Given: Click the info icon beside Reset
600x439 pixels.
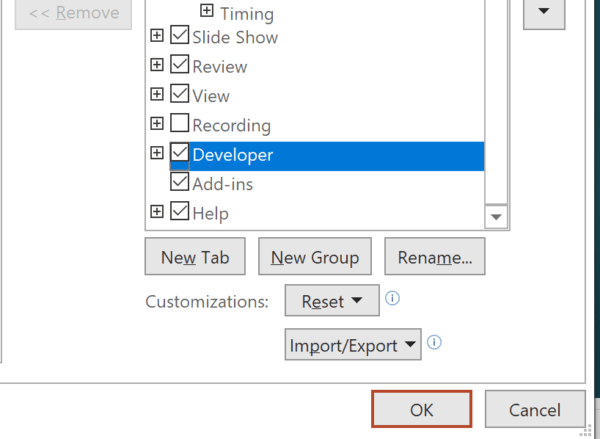Looking at the screenshot, I should pos(392,298).
